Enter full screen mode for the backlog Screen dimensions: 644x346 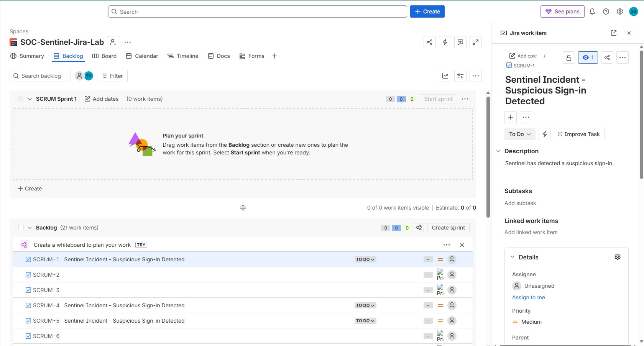click(476, 42)
